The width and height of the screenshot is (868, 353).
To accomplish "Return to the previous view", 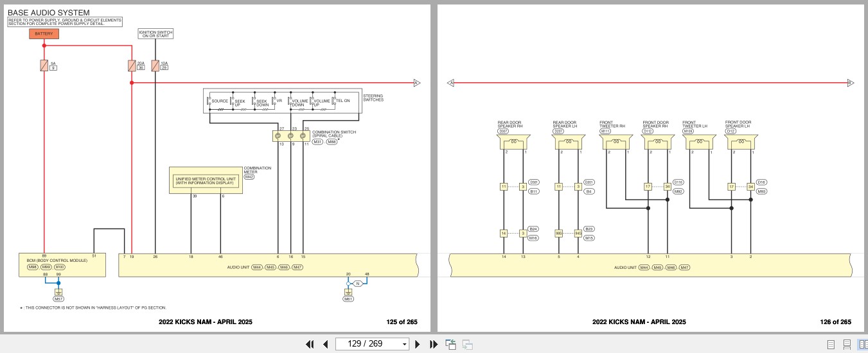I will click(451, 344).
